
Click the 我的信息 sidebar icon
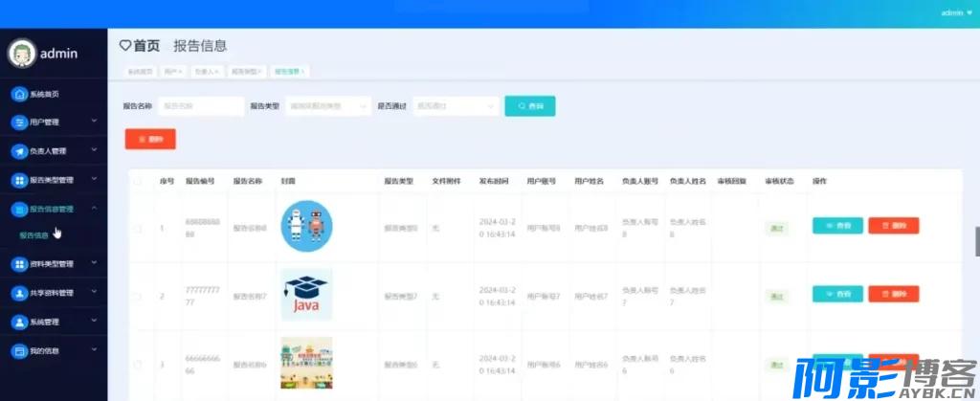click(19, 351)
